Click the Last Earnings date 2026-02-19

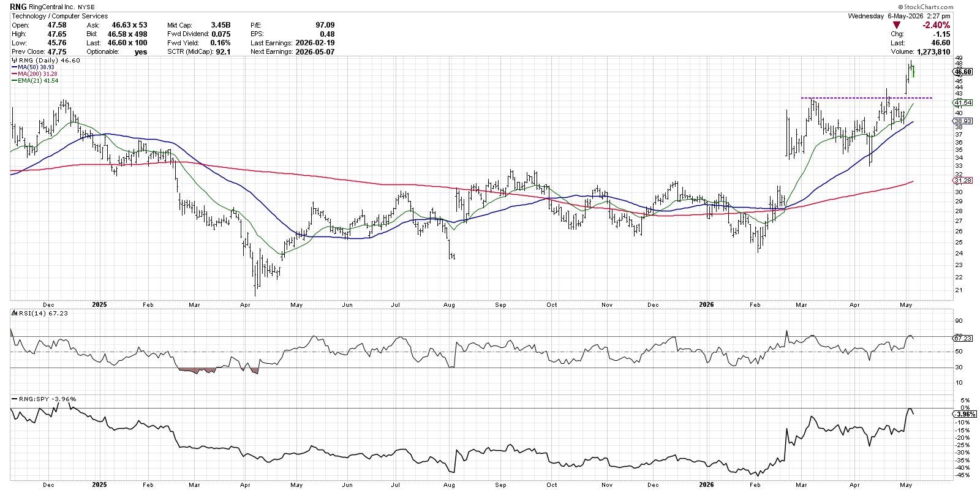point(315,43)
